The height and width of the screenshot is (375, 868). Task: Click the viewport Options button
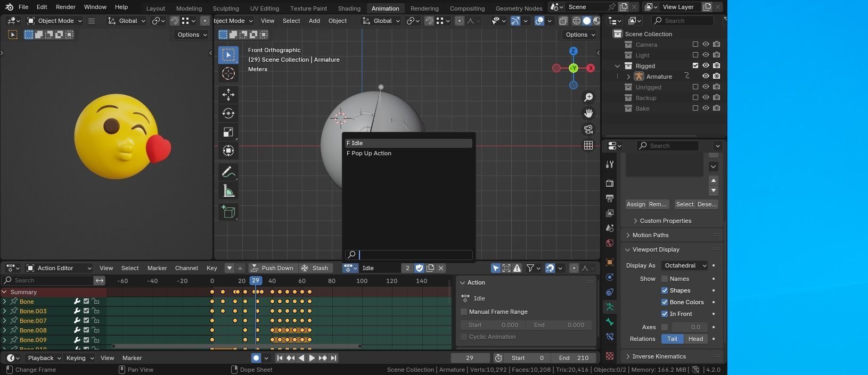[x=580, y=35]
